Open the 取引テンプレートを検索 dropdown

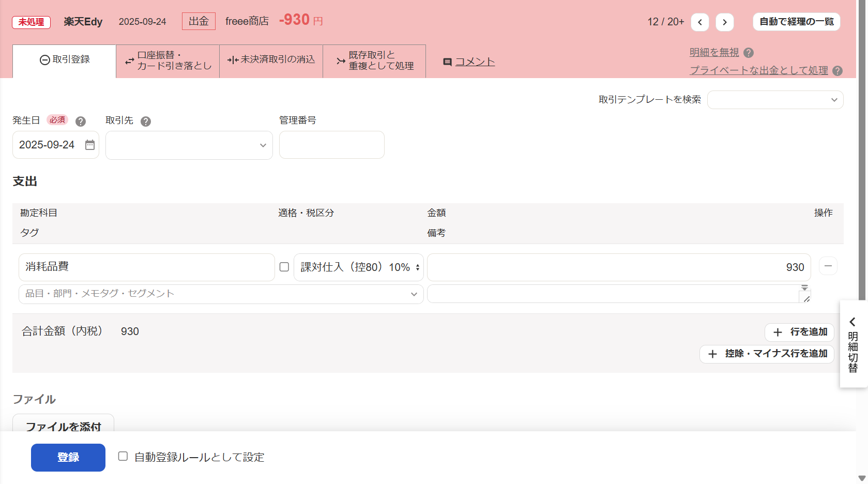pos(775,100)
